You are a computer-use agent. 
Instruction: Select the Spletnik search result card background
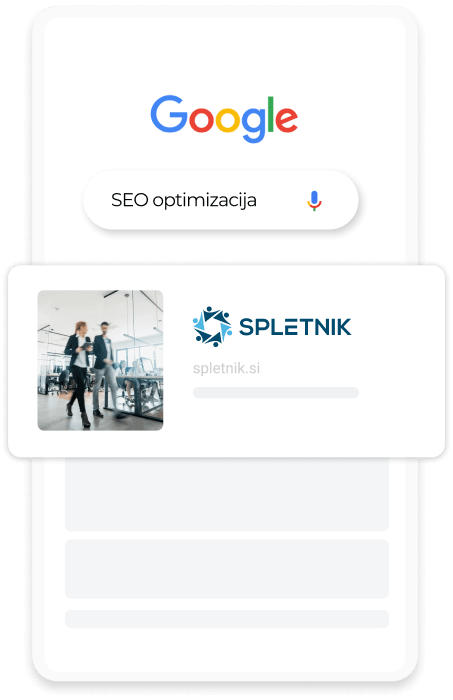[226, 361]
